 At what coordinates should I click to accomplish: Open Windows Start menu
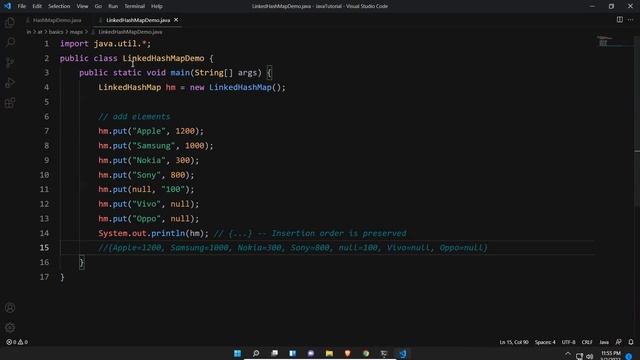click(237, 353)
